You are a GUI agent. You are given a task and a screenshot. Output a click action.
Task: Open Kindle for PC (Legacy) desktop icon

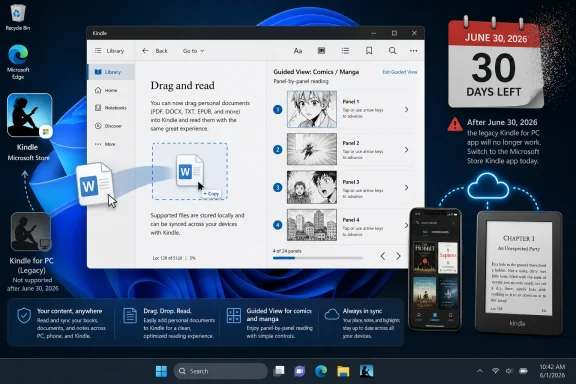point(30,232)
